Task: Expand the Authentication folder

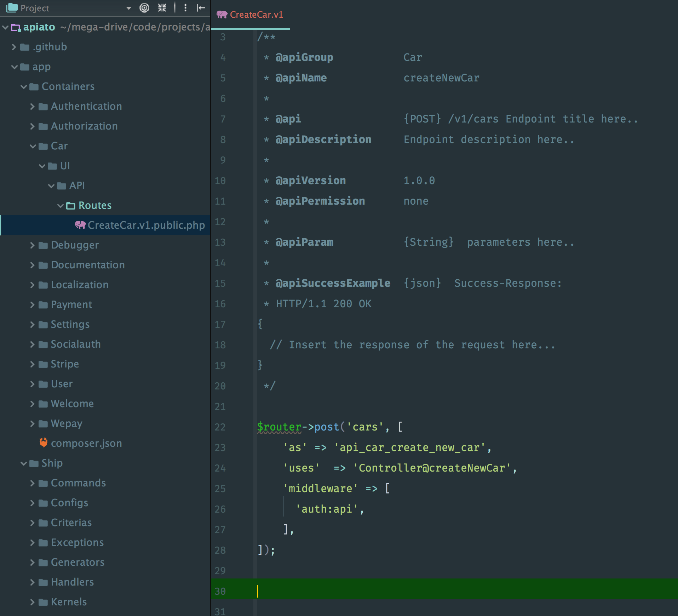Action: click(x=32, y=107)
